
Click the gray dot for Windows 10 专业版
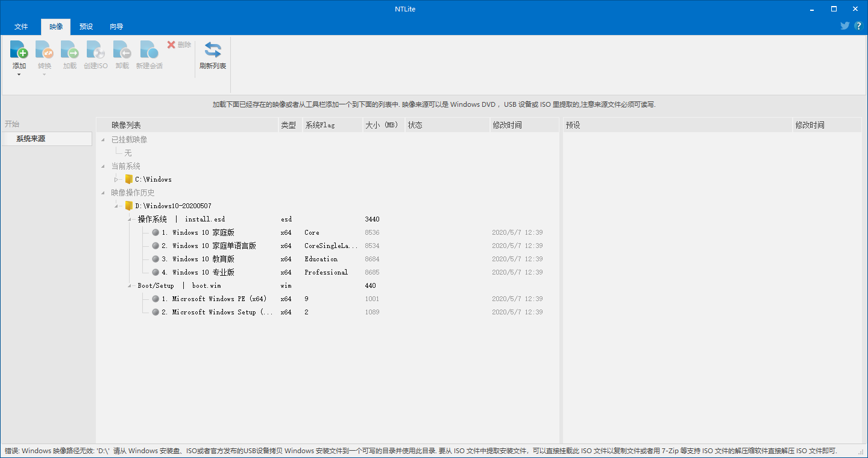coord(156,272)
